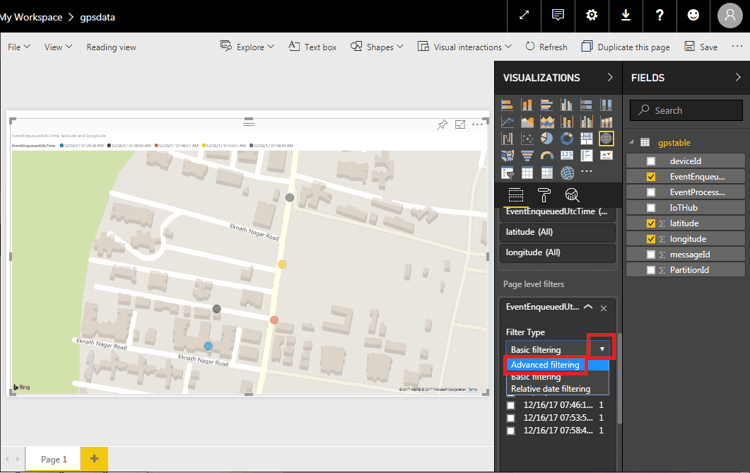Image resolution: width=750 pixels, height=473 pixels.
Task: Collapse the Visualizations pane
Action: point(610,77)
